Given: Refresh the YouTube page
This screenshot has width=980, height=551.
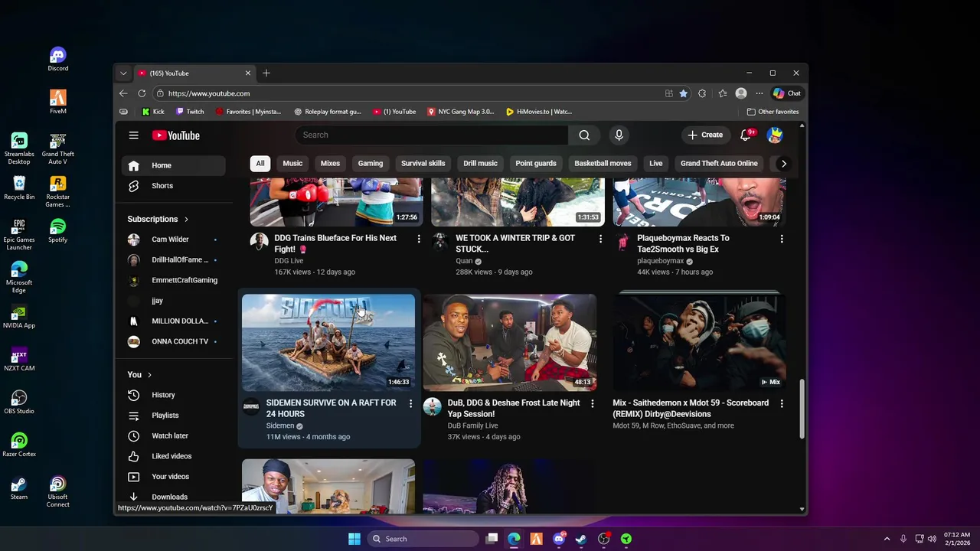Looking at the screenshot, I should (142, 93).
